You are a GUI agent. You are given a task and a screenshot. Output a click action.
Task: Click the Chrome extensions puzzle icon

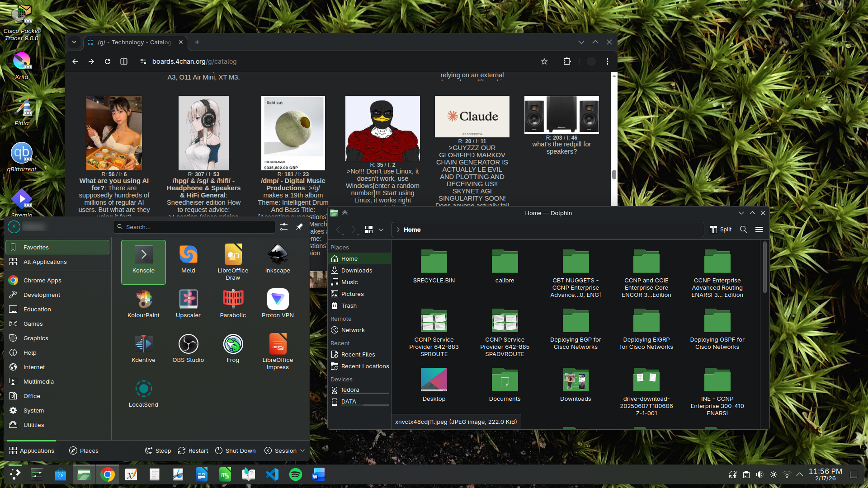point(567,61)
